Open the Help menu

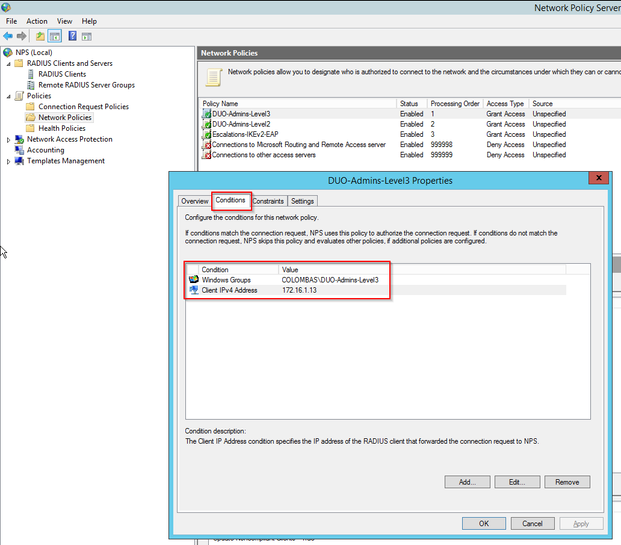click(89, 21)
